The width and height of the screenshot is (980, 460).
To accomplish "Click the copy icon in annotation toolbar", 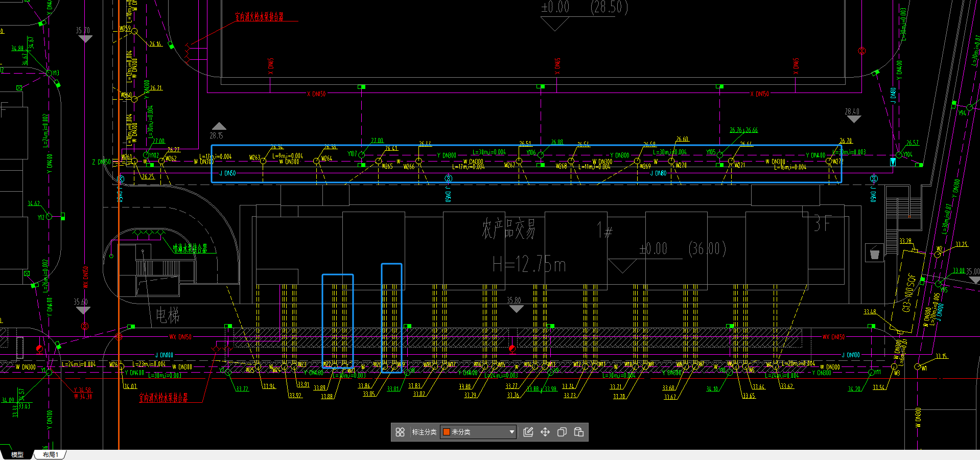I will point(562,432).
